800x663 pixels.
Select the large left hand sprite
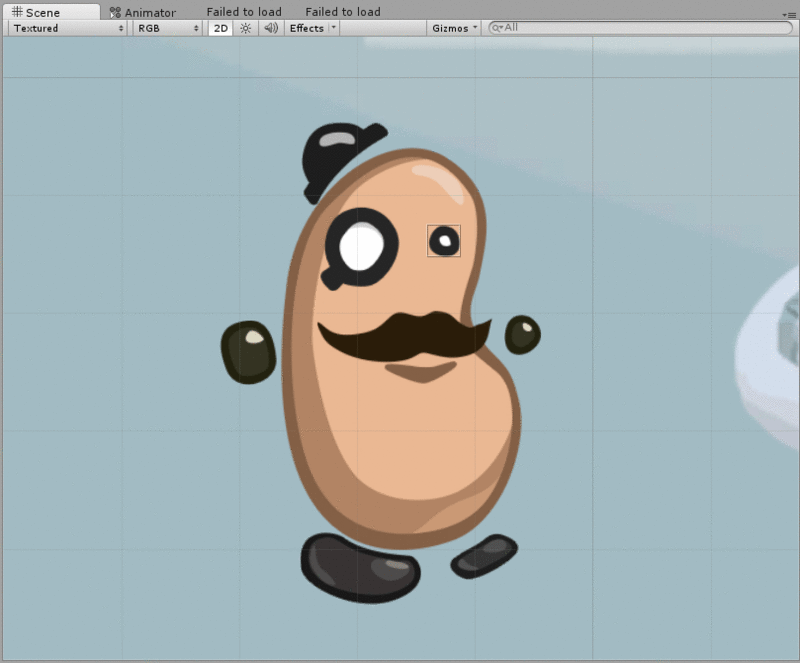pyautogui.click(x=248, y=352)
